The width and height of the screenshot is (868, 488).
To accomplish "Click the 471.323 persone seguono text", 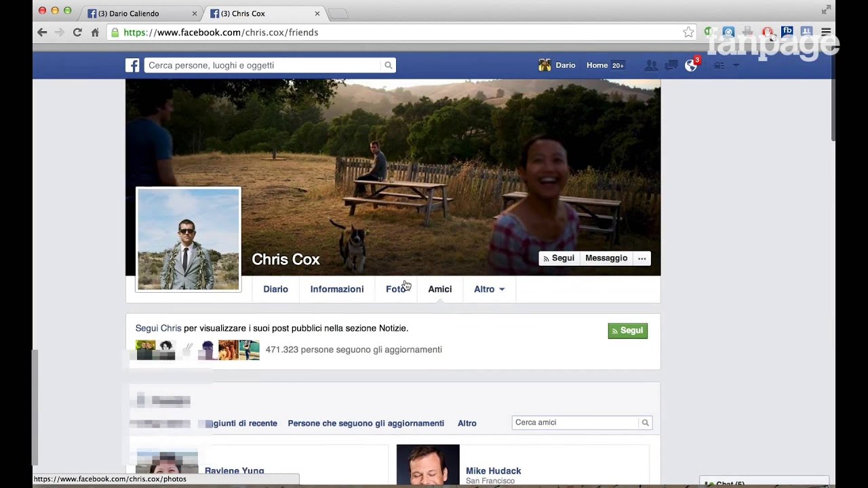I will 354,350.
